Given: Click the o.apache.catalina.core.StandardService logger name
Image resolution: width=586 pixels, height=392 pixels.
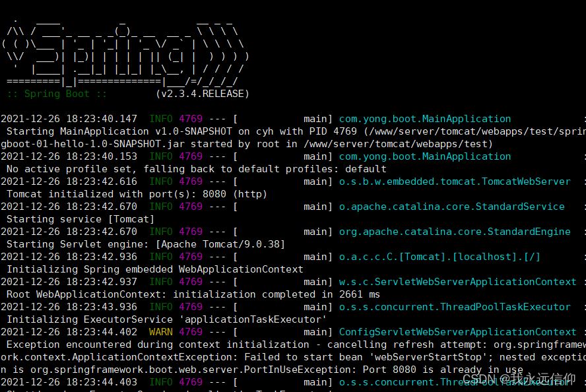Looking at the screenshot, I should [452, 207].
